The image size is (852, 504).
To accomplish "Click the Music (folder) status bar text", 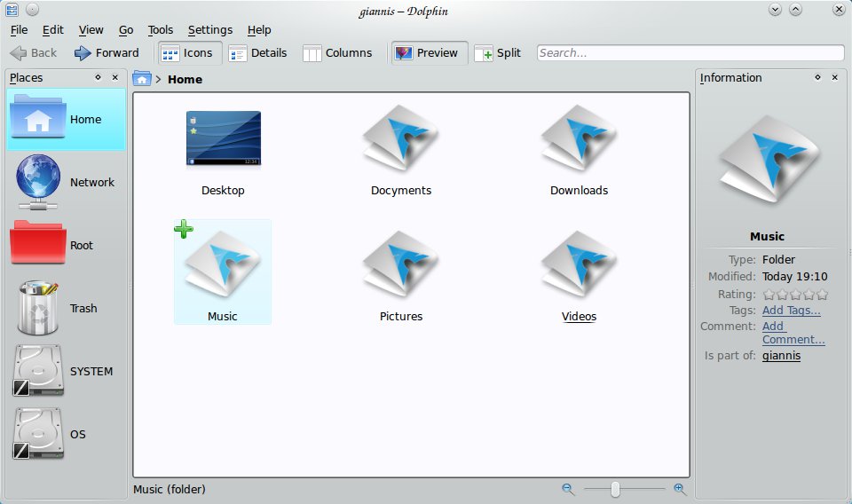I will pyautogui.click(x=170, y=489).
